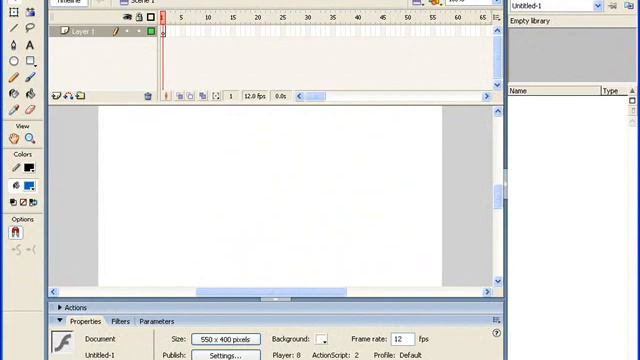Switch to the Filters tab

120,321
